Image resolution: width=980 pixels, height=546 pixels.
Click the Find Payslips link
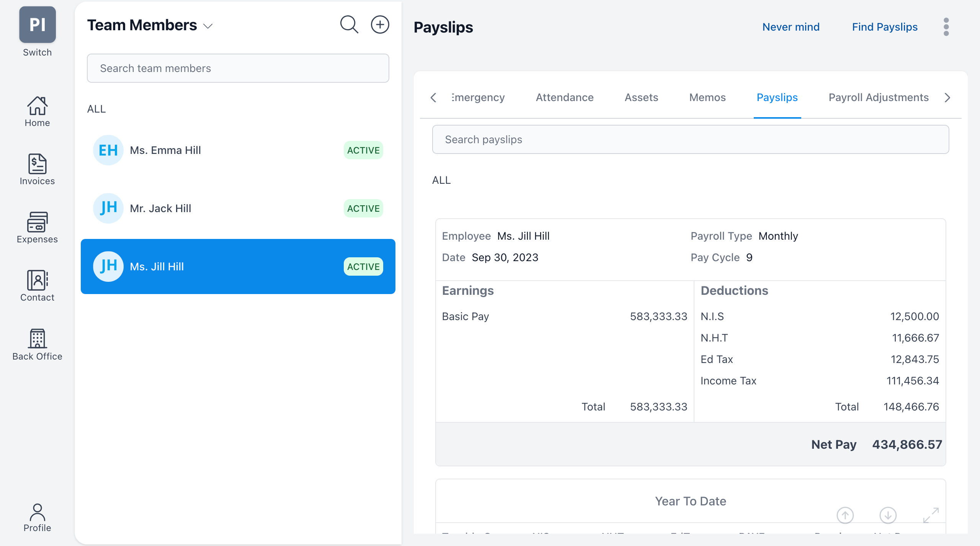click(x=885, y=27)
